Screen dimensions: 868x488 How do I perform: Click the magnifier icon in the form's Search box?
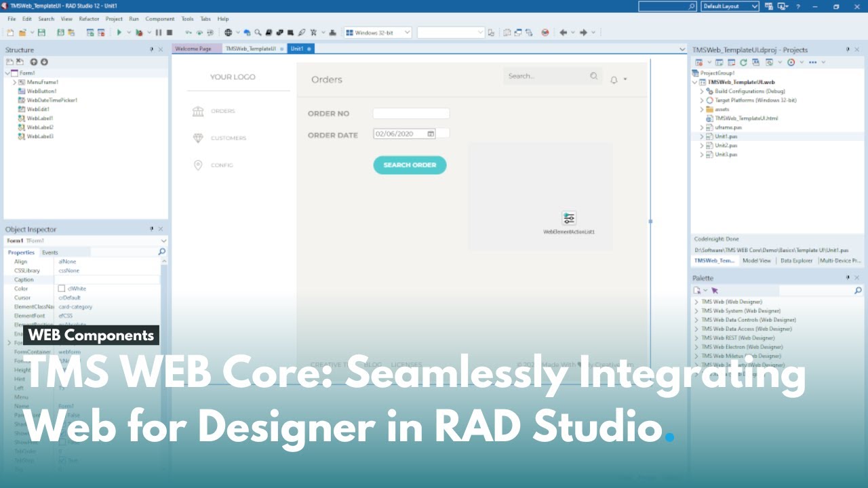coord(594,76)
